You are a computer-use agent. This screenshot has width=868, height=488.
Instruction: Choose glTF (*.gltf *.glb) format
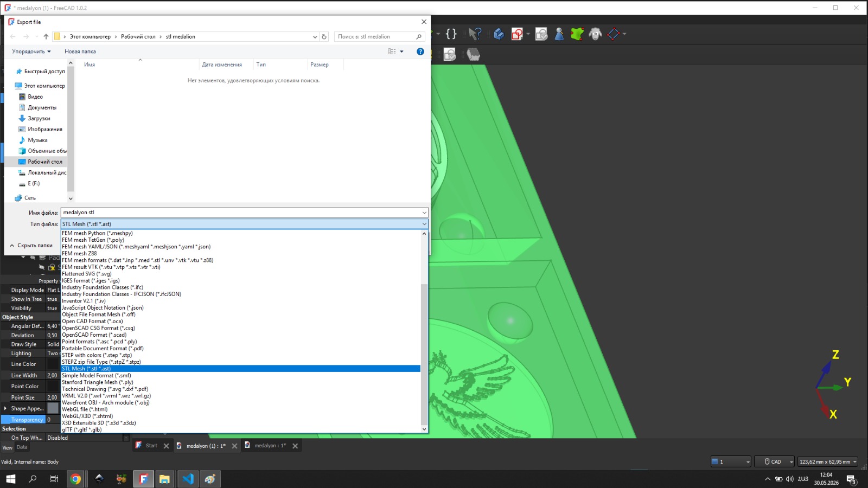[240, 429]
